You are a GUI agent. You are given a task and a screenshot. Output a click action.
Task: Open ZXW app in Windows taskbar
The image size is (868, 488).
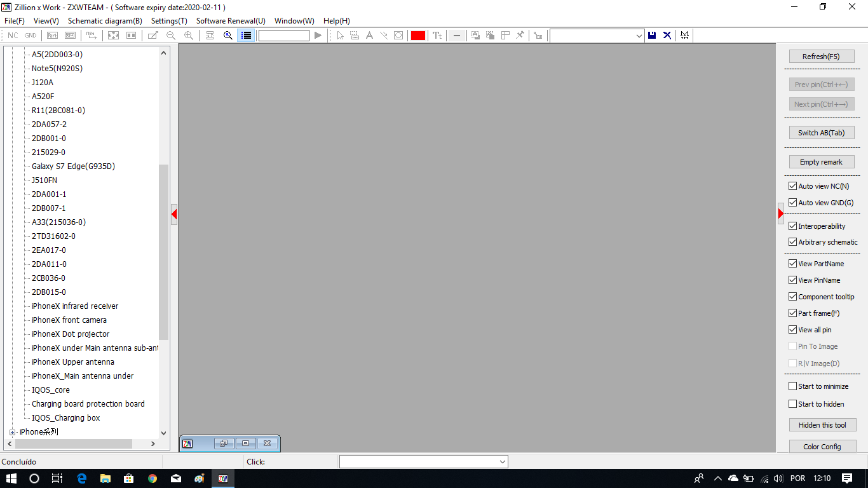(x=223, y=478)
